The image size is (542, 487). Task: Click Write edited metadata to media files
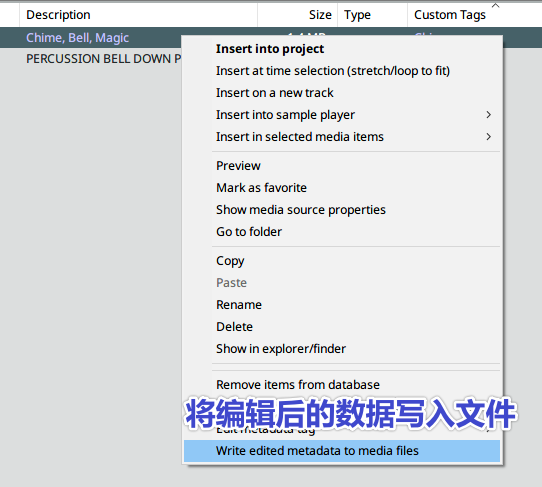point(342,451)
